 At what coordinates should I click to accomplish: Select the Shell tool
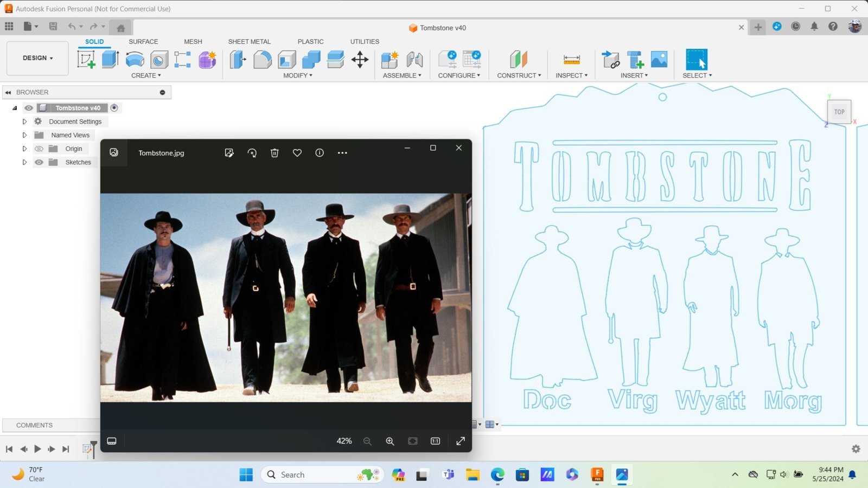287,59
